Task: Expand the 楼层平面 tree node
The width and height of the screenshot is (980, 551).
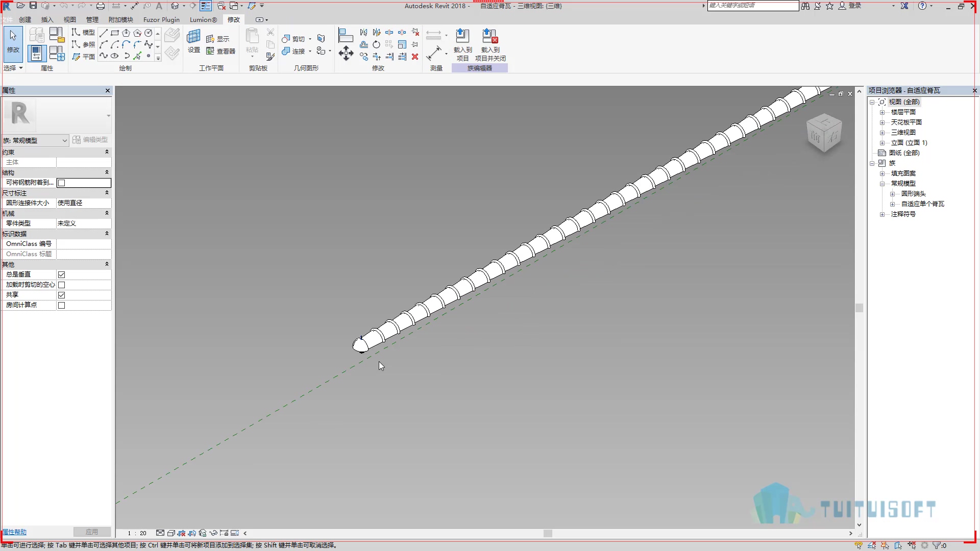Action: pyautogui.click(x=882, y=112)
